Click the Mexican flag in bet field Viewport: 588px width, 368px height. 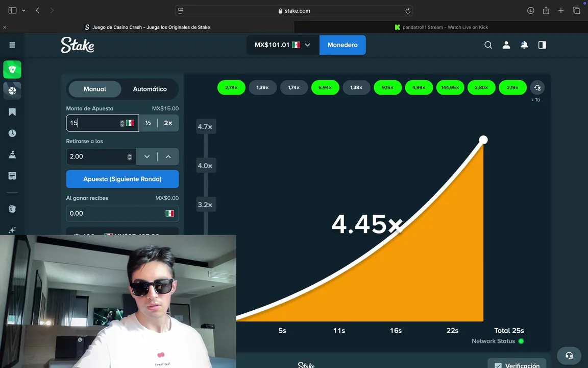[x=130, y=123]
